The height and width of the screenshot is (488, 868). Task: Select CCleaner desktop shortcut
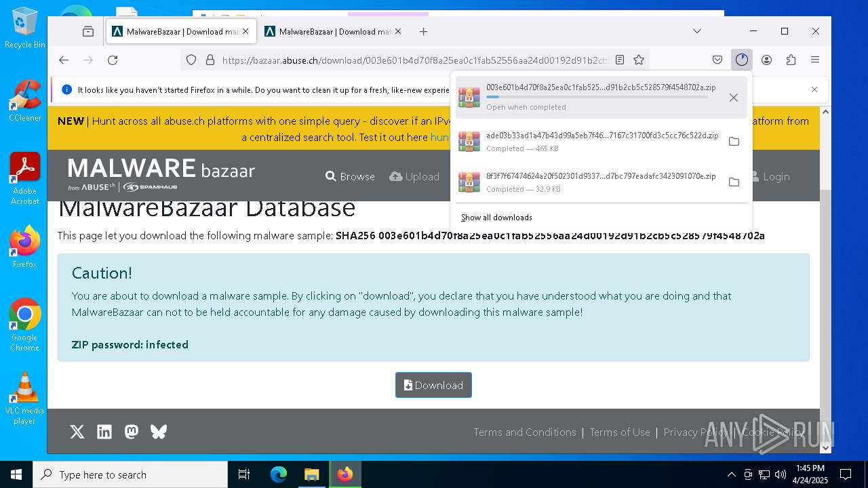click(25, 101)
